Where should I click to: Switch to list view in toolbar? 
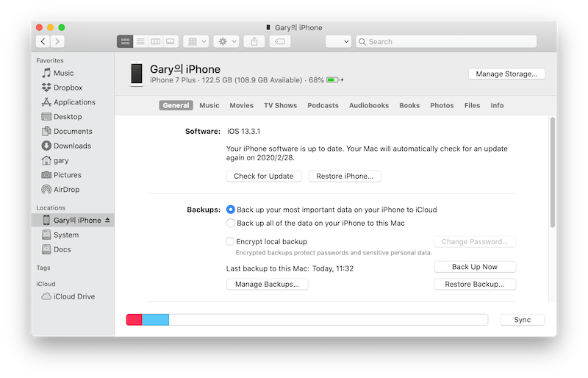pos(140,41)
